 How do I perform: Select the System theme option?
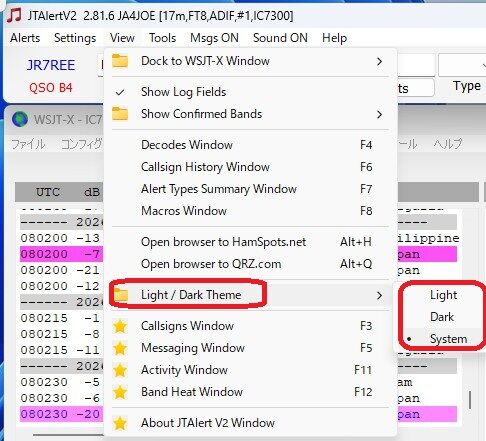448,339
